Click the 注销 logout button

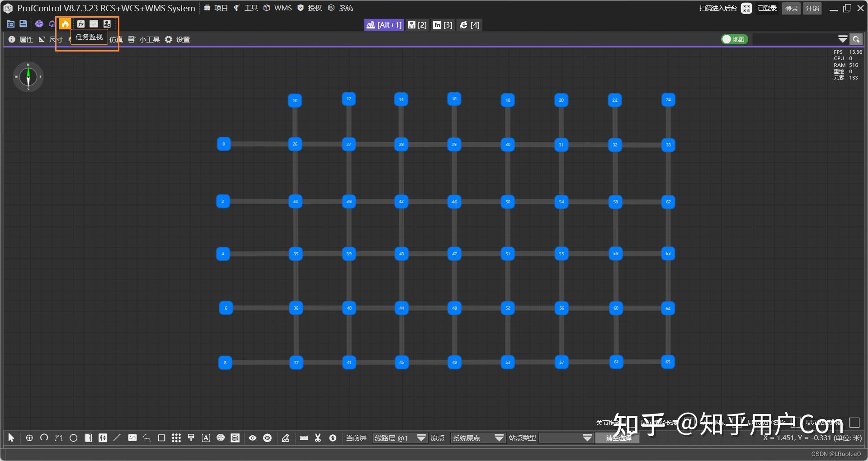pyautogui.click(x=812, y=8)
